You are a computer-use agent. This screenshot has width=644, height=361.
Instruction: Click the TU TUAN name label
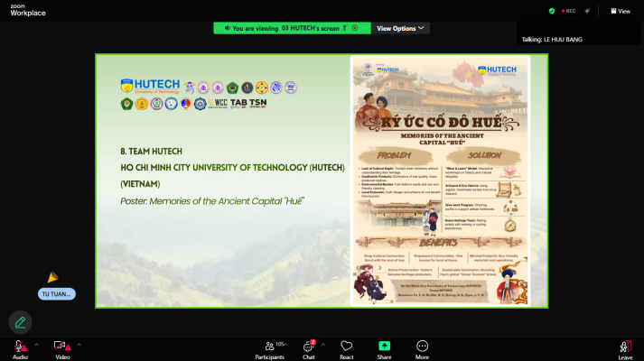click(x=57, y=294)
